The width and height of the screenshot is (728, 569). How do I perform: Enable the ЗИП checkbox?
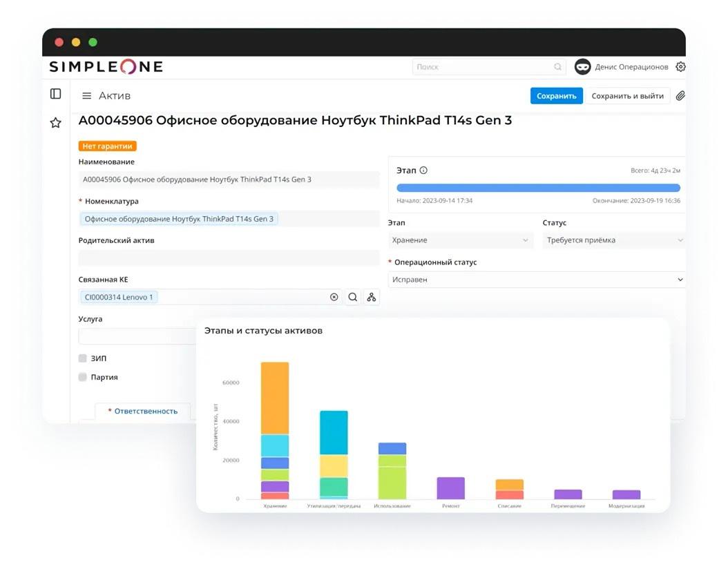[x=83, y=358]
